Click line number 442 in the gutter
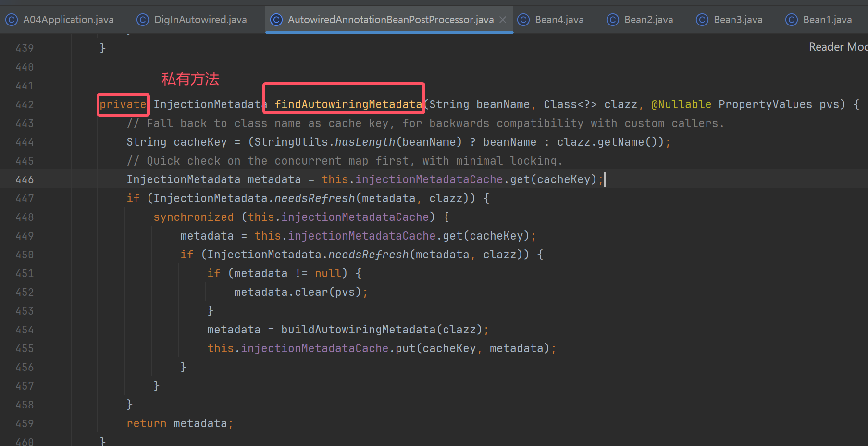The width and height of the screenshot is (868, 446). point(25,105)
